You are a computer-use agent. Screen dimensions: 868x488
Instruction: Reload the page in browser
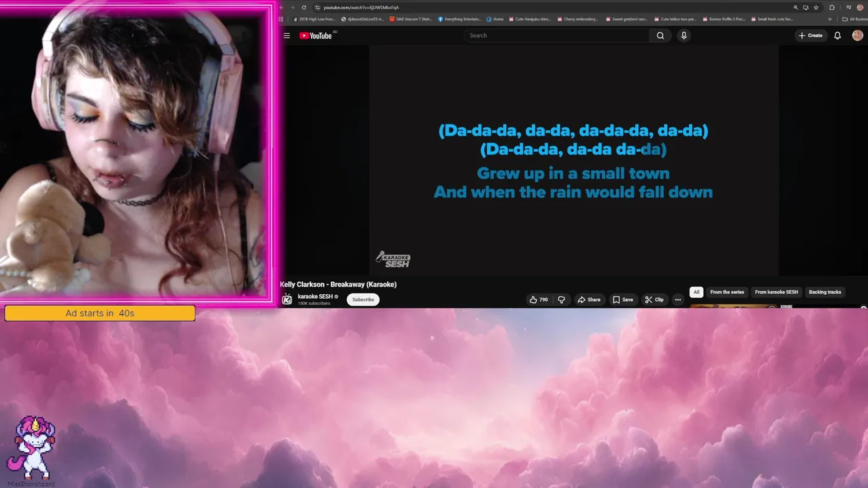tap(304, 7)
